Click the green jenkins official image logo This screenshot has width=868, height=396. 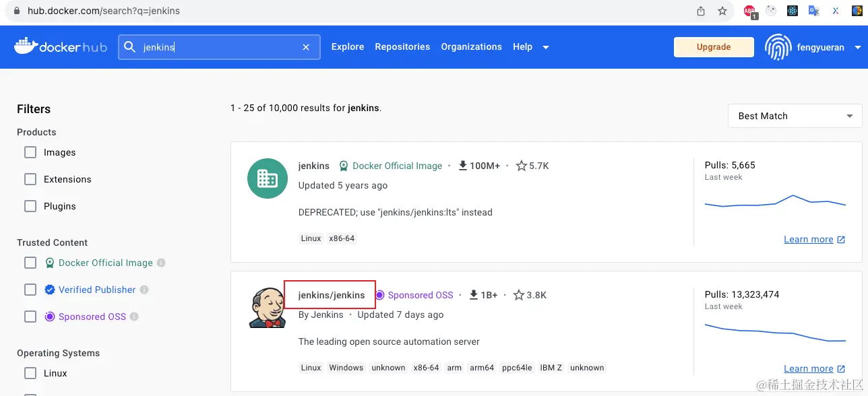point(268,178)
